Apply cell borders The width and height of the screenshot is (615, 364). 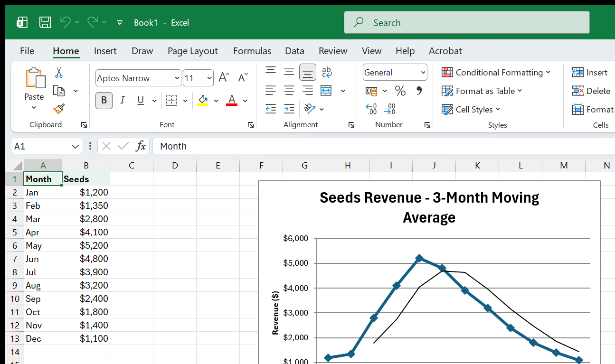tap(171, 100)
